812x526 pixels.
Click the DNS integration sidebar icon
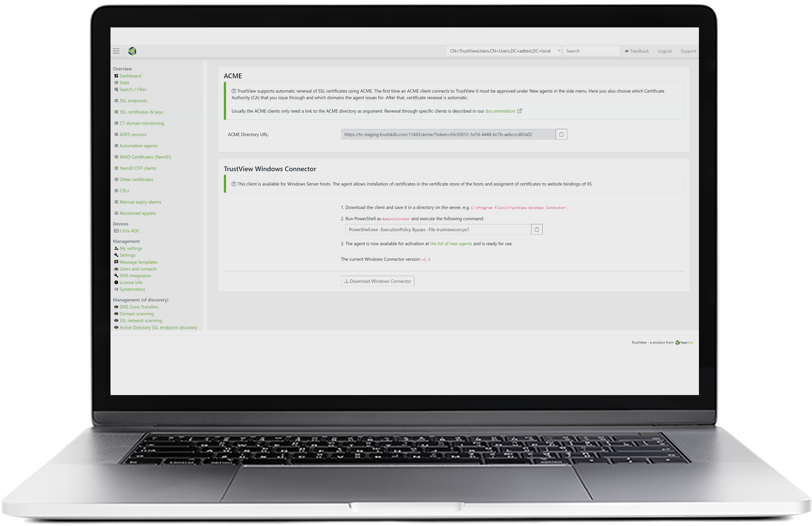coord(117,275)
